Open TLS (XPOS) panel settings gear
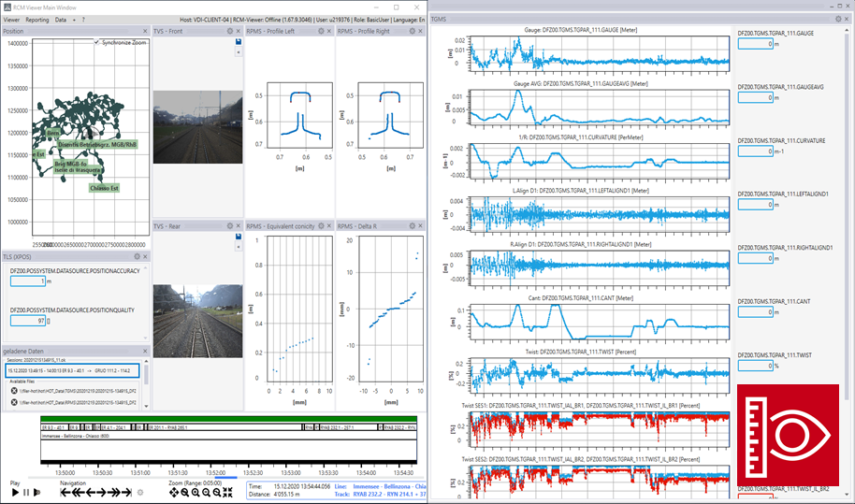The image size is (855, 504). point(137,256)
